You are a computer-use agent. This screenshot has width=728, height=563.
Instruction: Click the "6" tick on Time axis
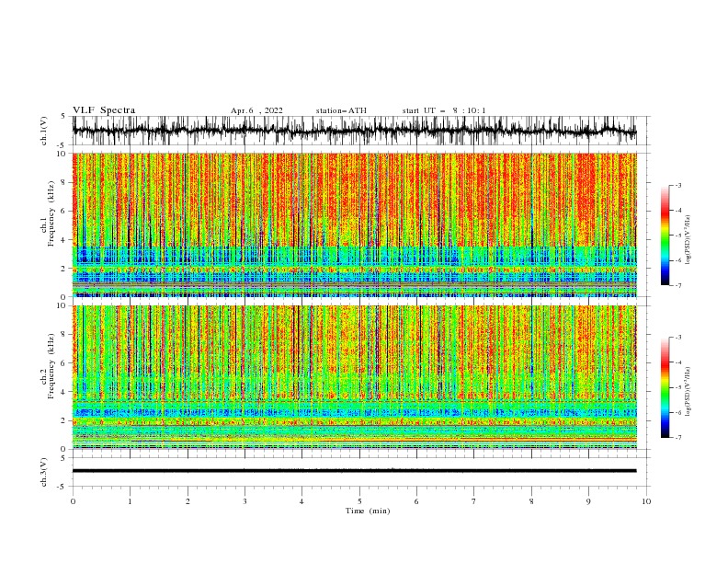416,501
